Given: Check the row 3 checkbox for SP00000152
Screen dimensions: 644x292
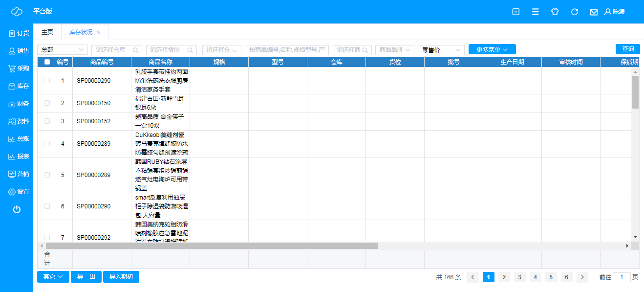Looking at the screenshot, I should [x=47, y=121].
